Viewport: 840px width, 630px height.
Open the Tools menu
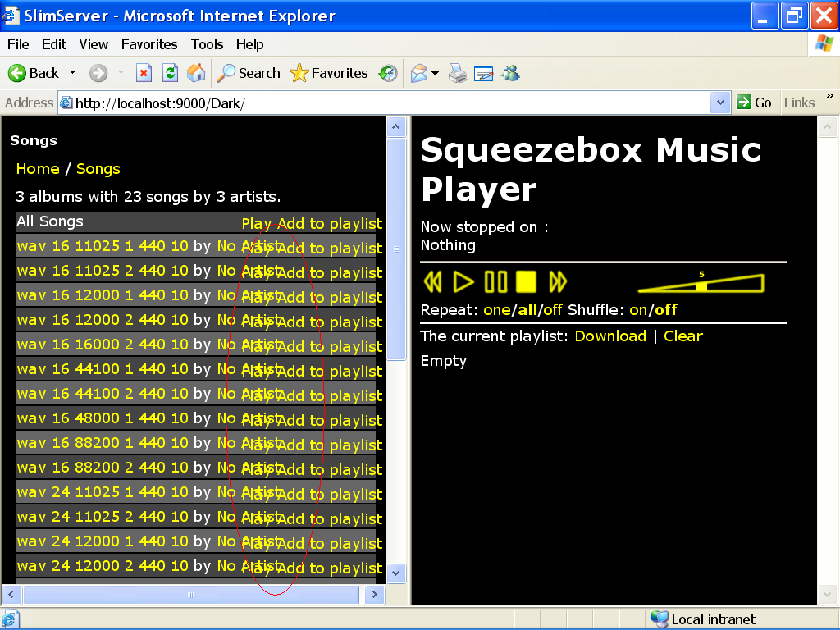(207, 44)
